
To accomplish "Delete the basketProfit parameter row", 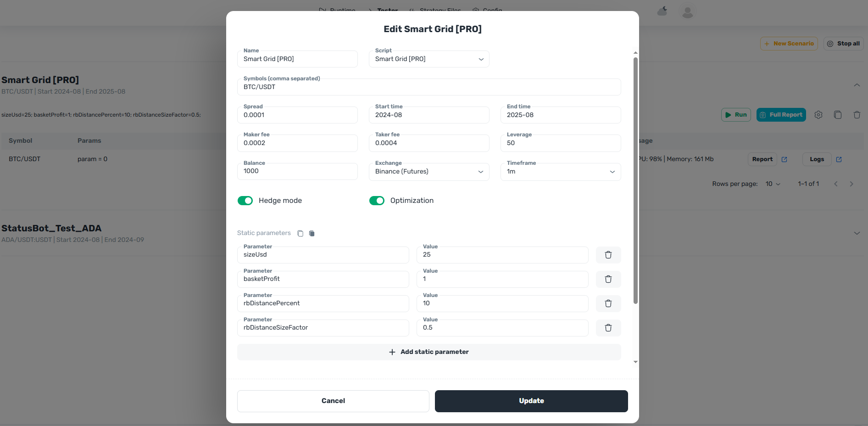I will [x=608, y=279].
